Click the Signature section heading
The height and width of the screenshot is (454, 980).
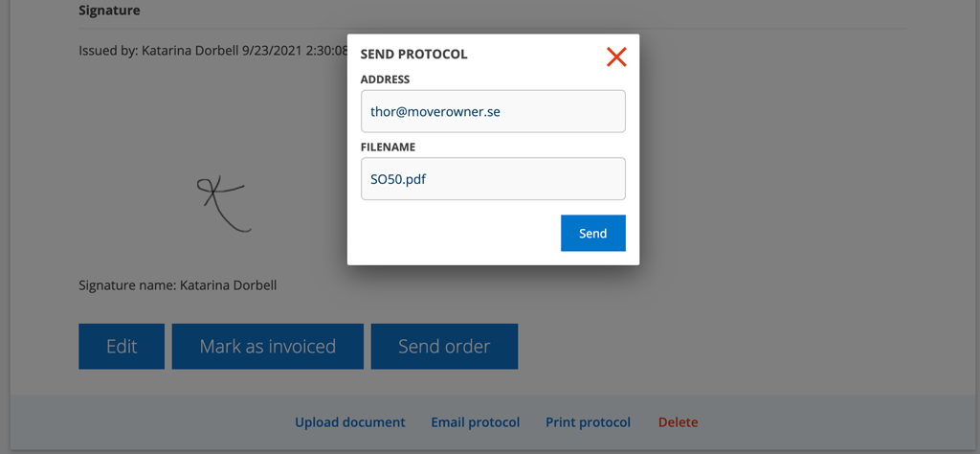coord(109,10)
